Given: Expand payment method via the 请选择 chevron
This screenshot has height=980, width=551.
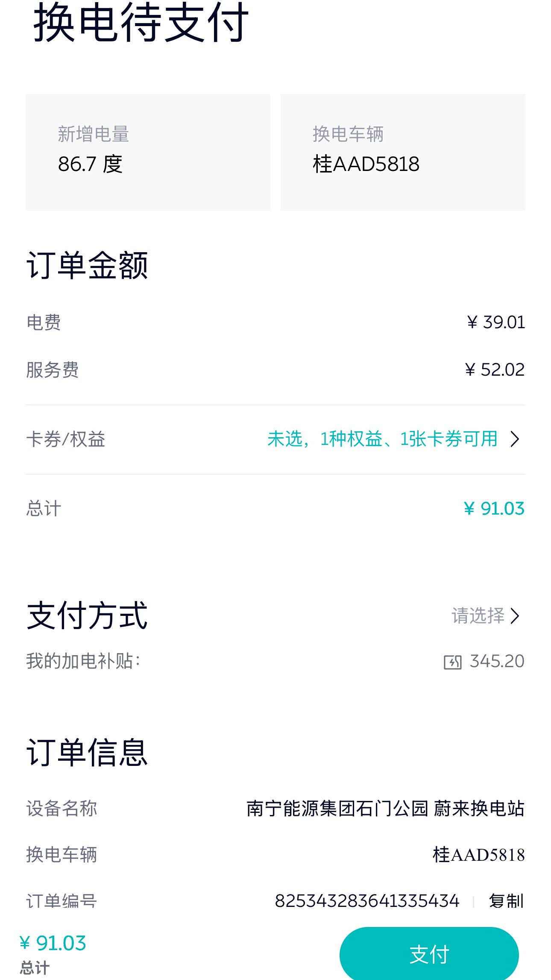Looking at the screenshot, I should pyautogui.click(x=515, y=616).
